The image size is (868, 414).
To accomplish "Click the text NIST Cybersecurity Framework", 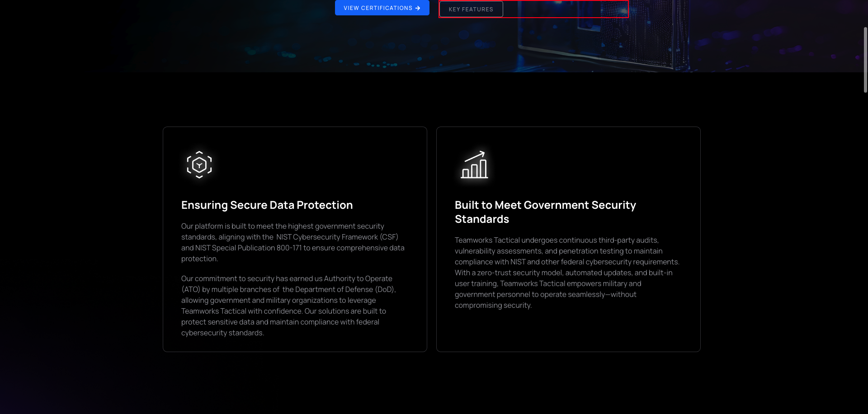I will 327,237.
